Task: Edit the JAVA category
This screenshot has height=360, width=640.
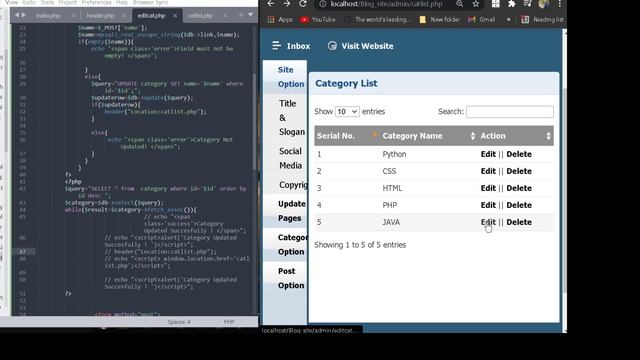Action: 488,222
